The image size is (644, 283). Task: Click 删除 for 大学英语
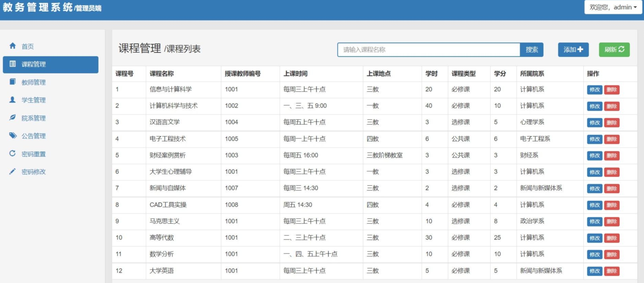[612, 271]
